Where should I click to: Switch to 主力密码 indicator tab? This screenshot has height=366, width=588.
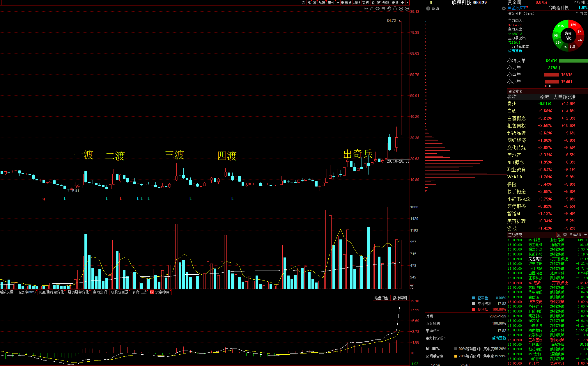100,292
